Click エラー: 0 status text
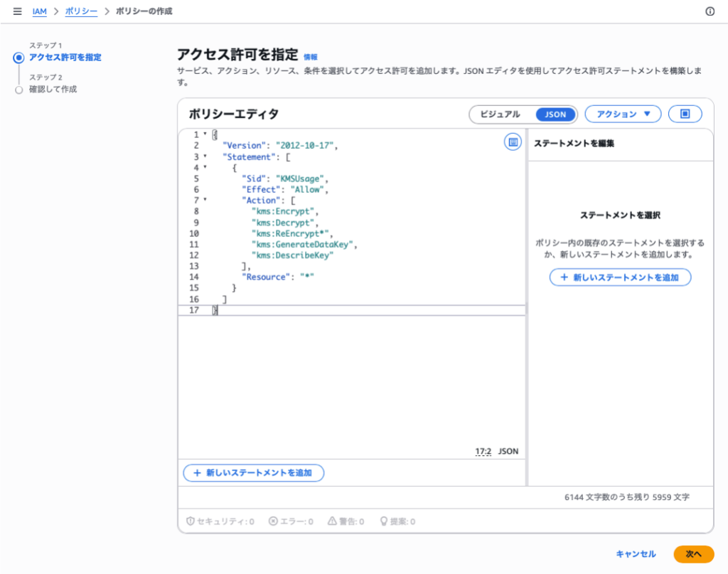Image resolution: width=728 pixels, height=574 pixels. [x=296, y=521]
